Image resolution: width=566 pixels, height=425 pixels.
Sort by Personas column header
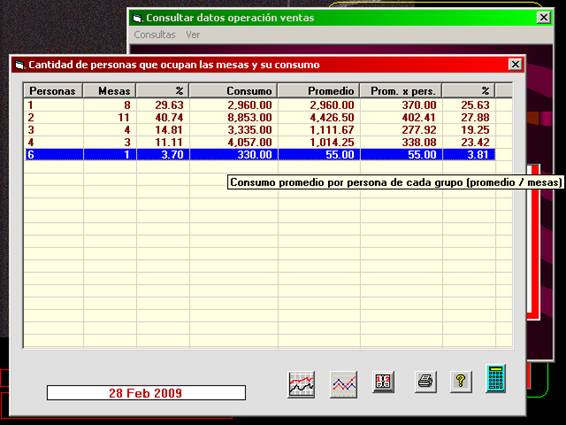pos(53,91)
